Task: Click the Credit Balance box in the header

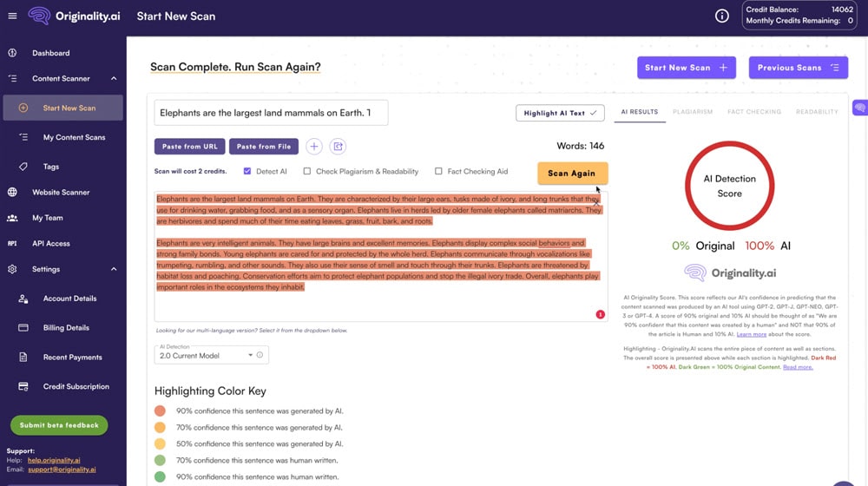Action: pos(799,16)
